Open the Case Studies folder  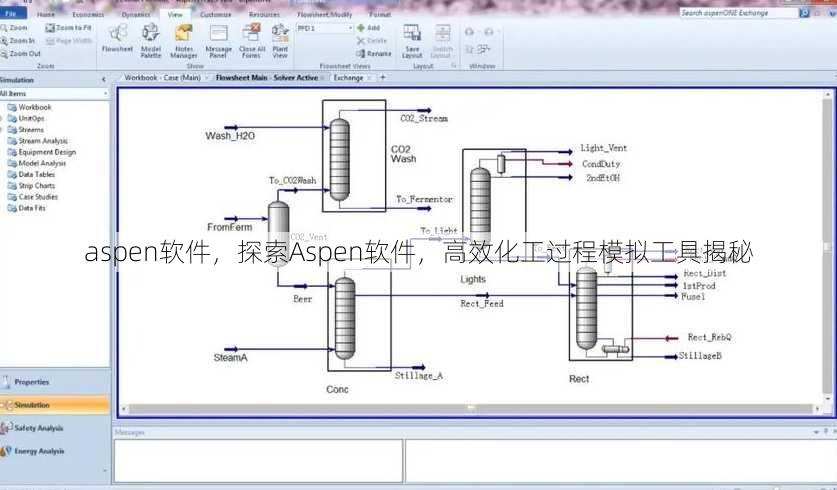tap(33, 197)
